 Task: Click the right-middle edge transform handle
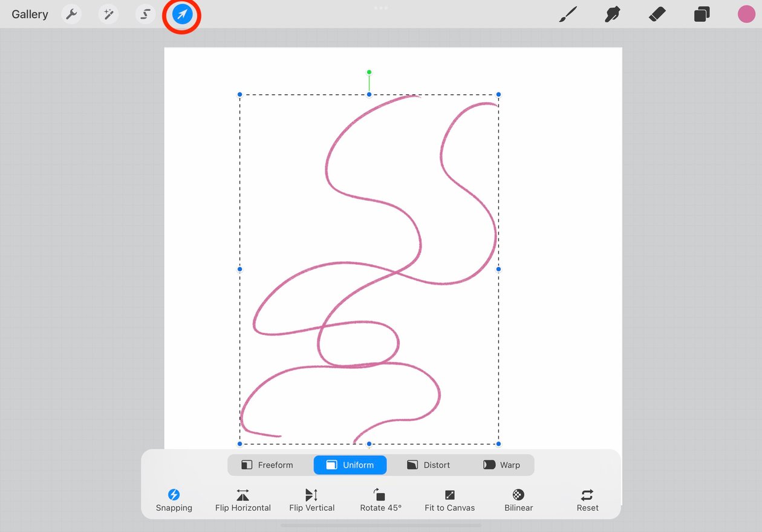(498, 269)
